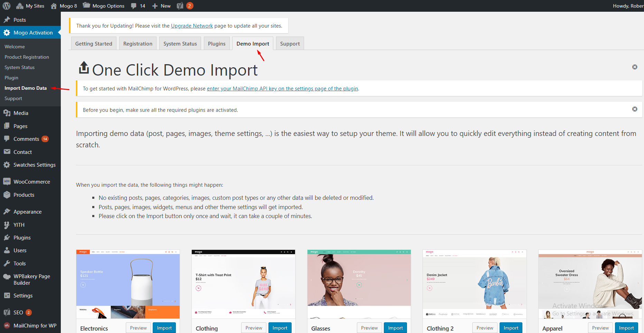Import the Apparel demo
This screenshot has width=644, height=333.
click(626, 328)
